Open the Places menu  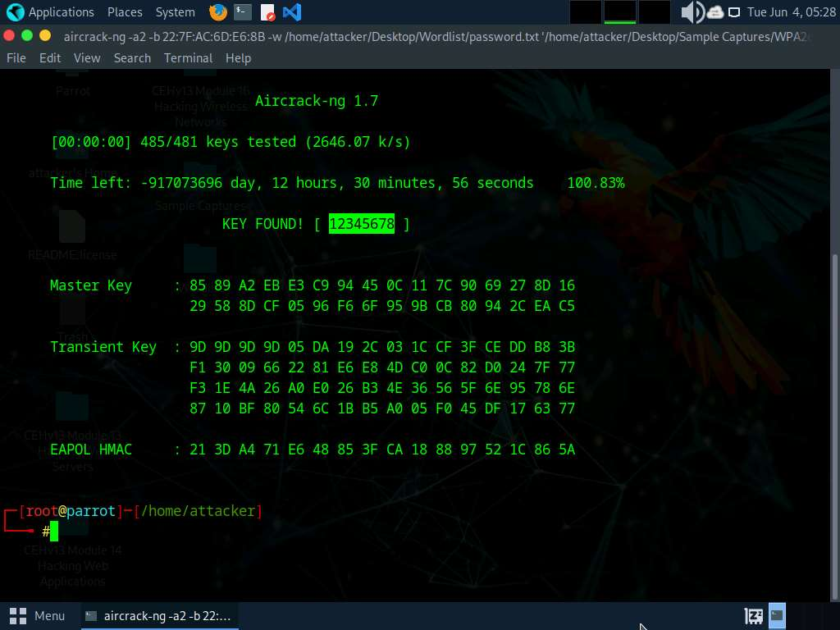(x=125, y=12)
